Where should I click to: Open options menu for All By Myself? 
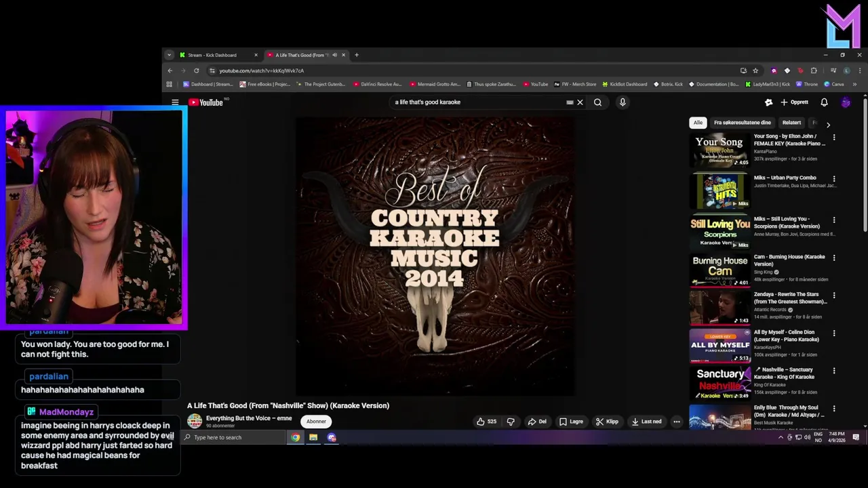pyautogui.click(x=834, y=333)
